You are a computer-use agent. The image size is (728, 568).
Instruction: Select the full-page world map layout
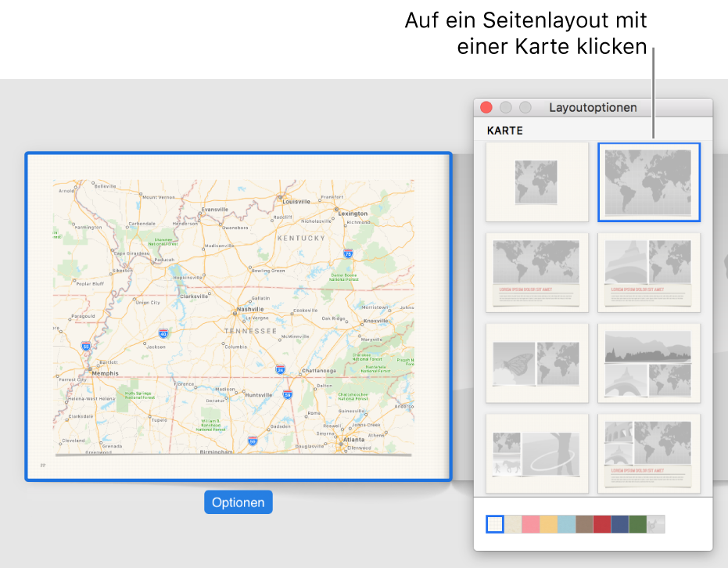point(649,182)
